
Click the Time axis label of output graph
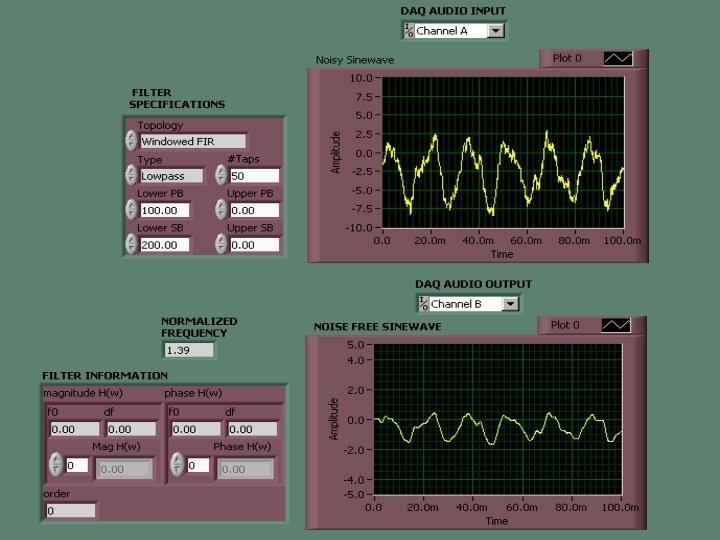coord(497,521)
